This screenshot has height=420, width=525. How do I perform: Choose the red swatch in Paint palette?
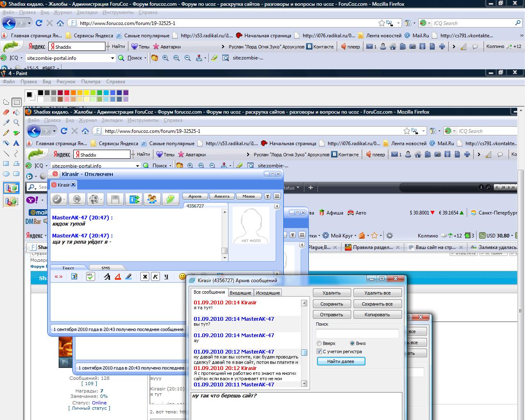click(x=67, y=93)
